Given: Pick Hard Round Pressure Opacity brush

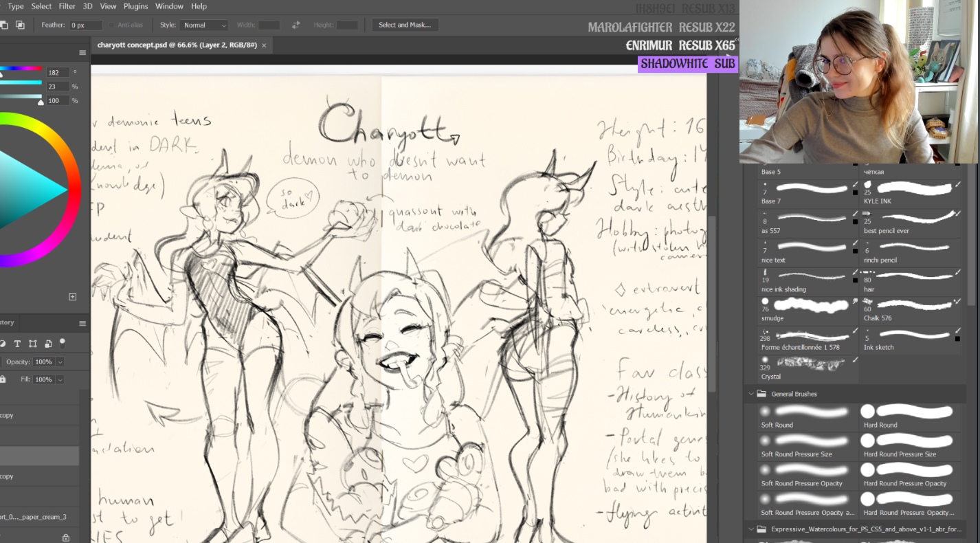Looking at the screenshot, I should coord(911,476).
